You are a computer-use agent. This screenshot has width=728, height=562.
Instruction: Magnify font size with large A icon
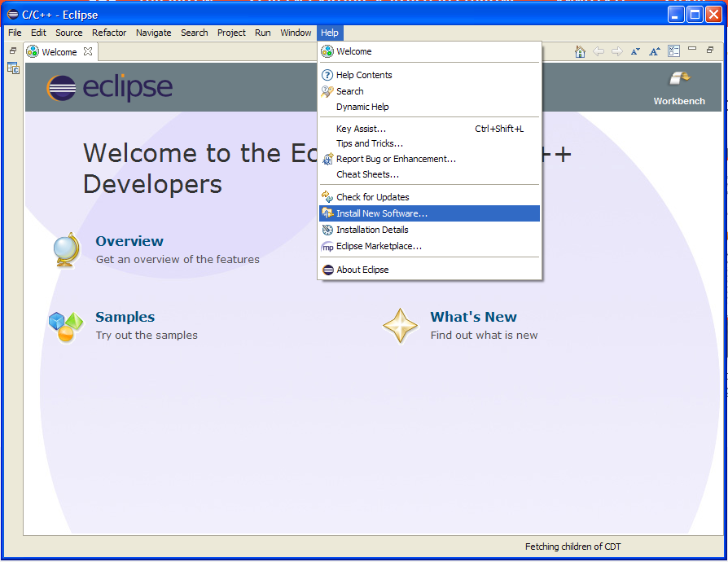pyautogui.click(x=655, y=51)
